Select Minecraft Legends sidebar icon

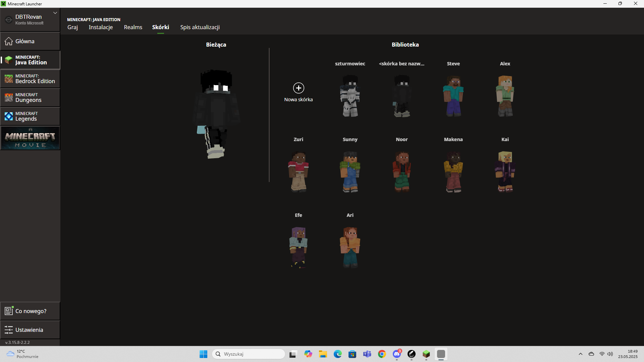(x=9, y=116)
